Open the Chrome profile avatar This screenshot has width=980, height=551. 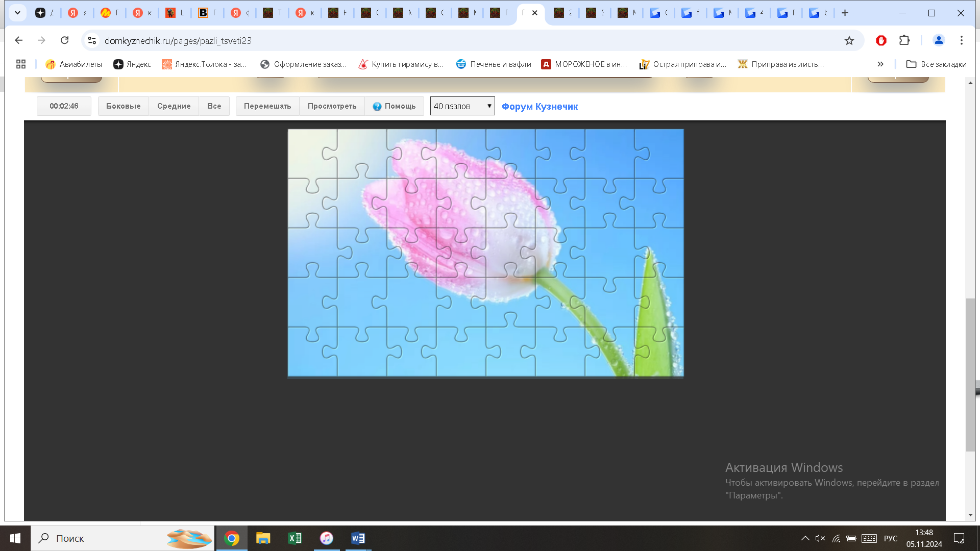(x=938, y=40)
